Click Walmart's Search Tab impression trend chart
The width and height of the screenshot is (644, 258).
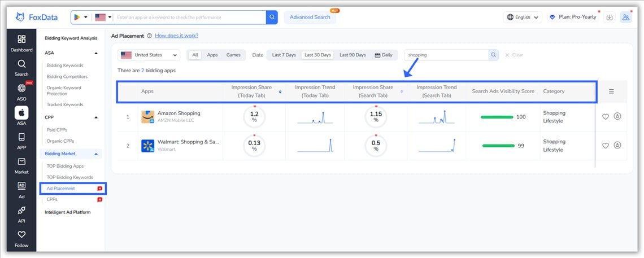pos(437,146)
